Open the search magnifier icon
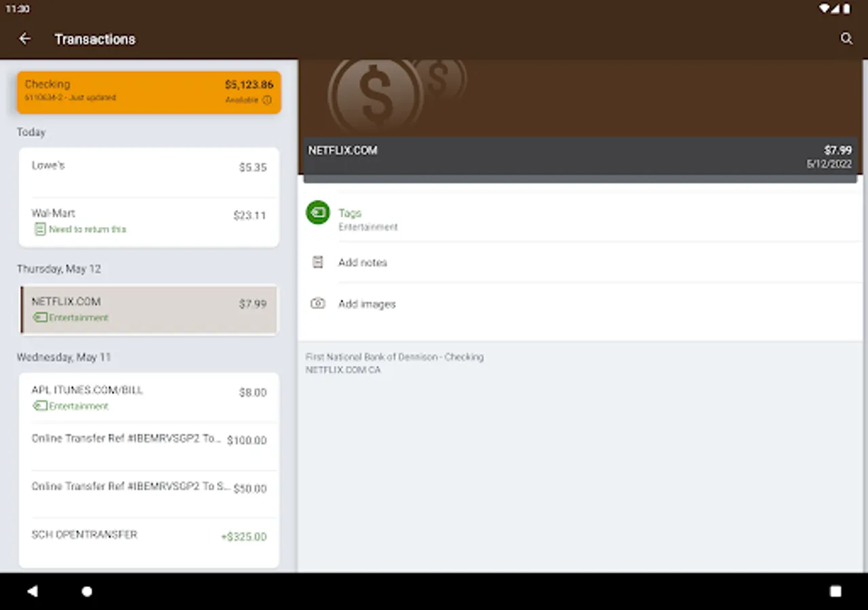868x610 pixels. coord(846,39)
